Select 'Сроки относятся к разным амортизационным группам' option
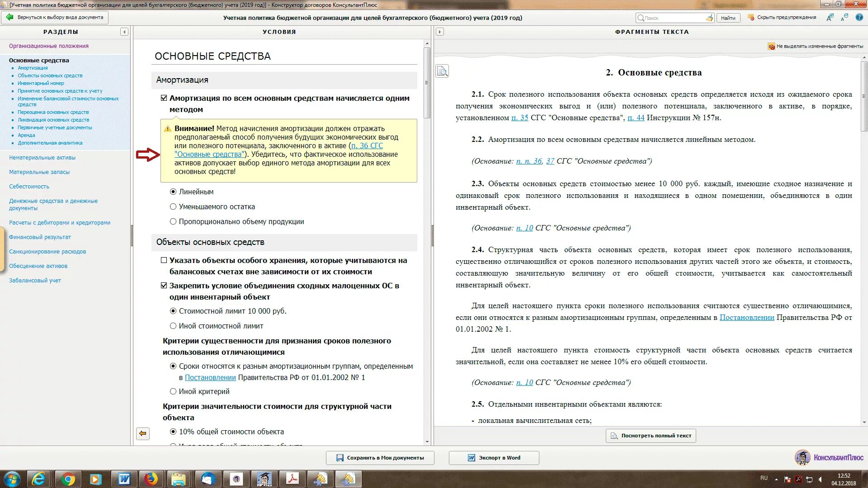Screen dimensions: 868x488 point(173,366)
